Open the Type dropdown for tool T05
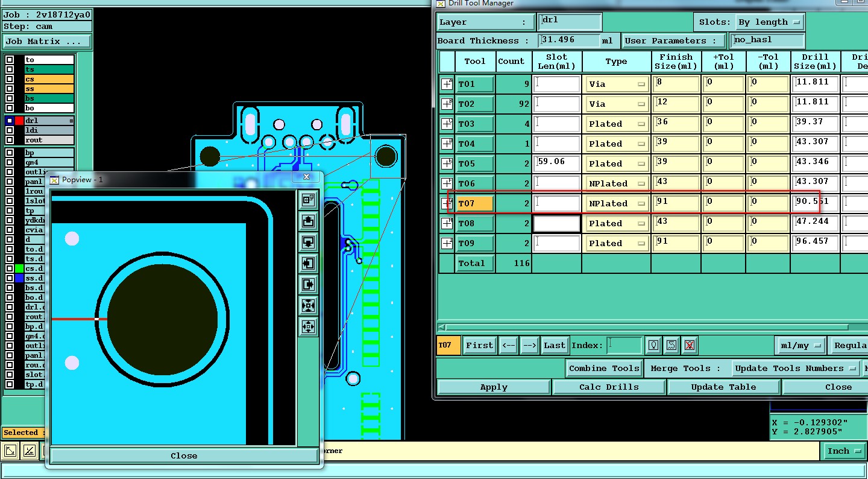 [617, 163]
